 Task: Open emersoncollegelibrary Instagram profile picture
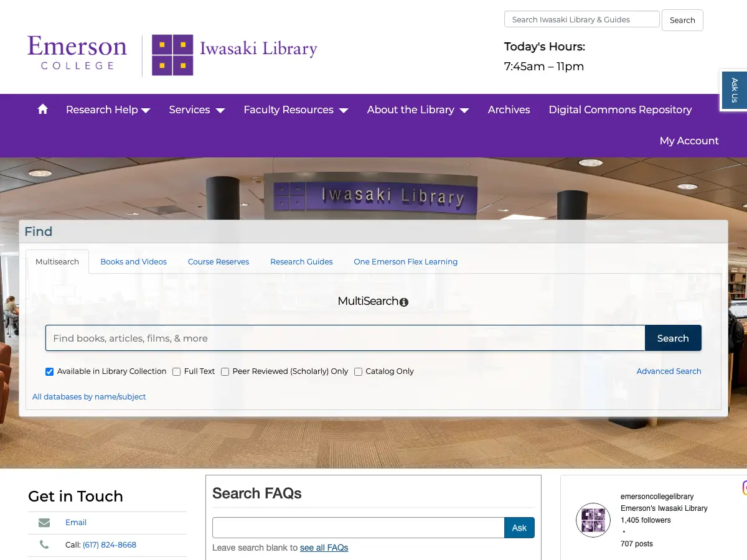pyautogui.click(x=593, y=520)
